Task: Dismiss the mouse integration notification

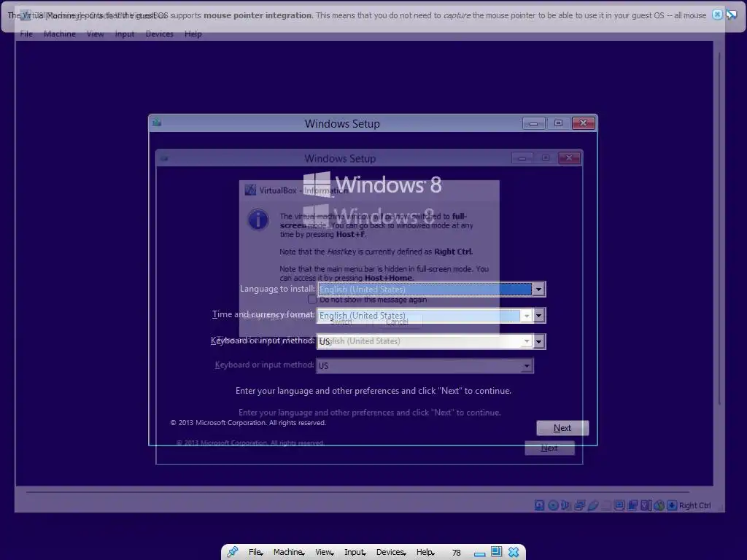Action: click(717, 15)
